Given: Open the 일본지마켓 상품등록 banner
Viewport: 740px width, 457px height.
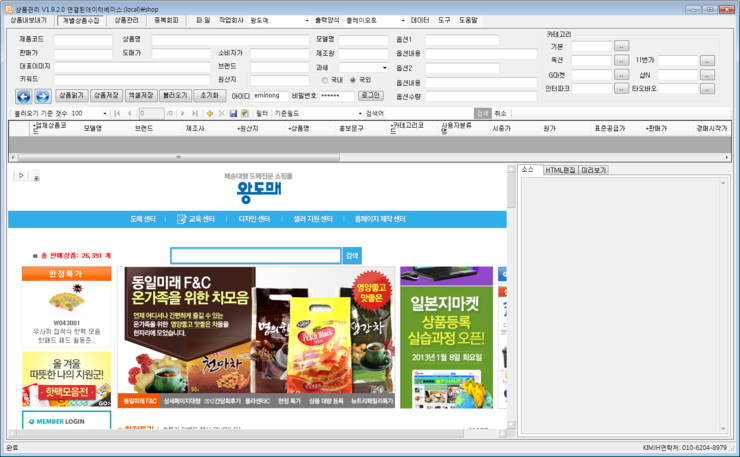Looking at the screenshot, I should [x=446, y=338].
